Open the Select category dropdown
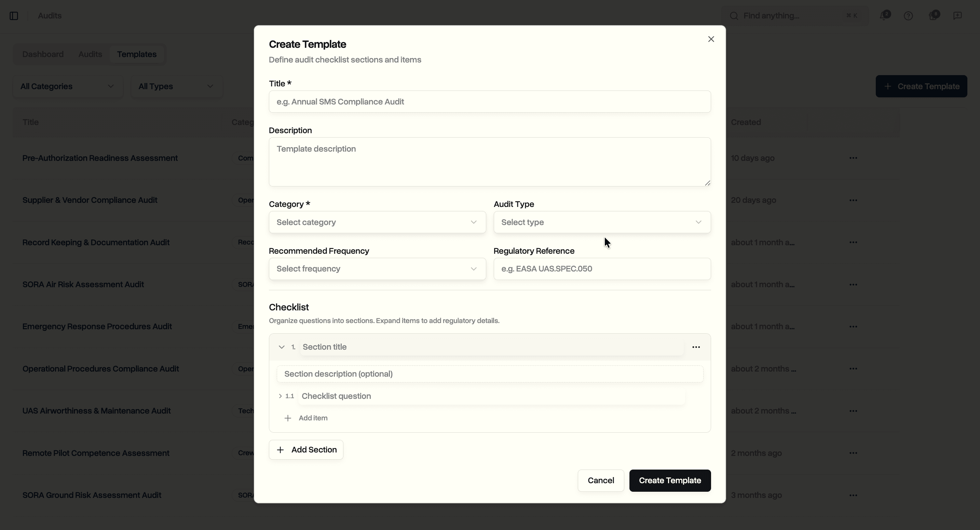This screenshot has height=530, width=980. (377, 222)
